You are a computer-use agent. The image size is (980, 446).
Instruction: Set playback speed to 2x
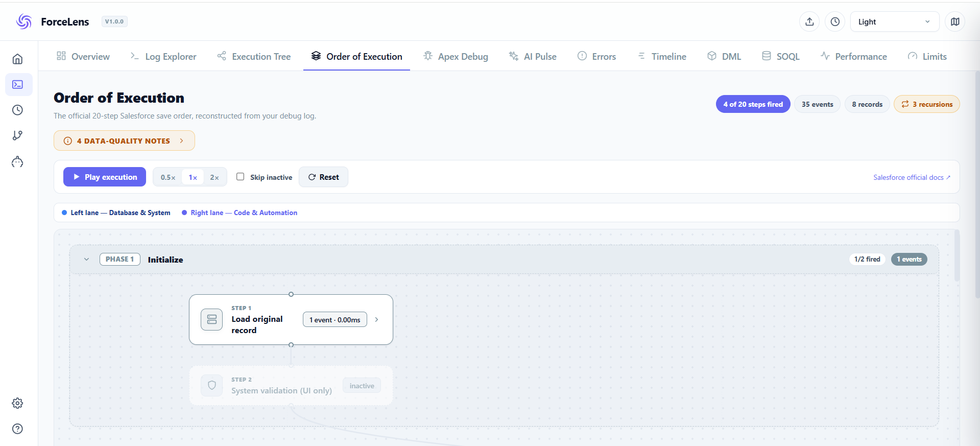point(214,177)
